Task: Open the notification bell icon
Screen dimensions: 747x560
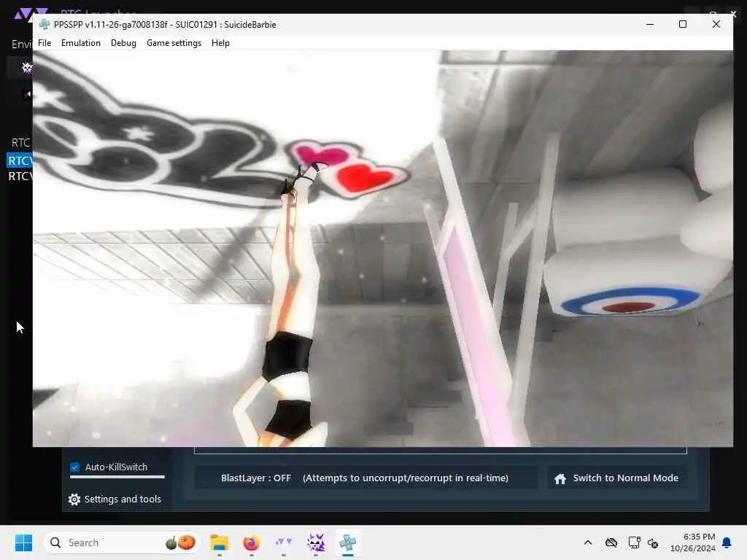Action: 727,542
